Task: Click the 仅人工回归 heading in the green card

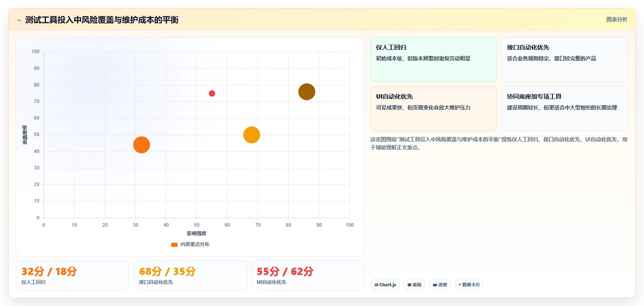Action: 391,48
